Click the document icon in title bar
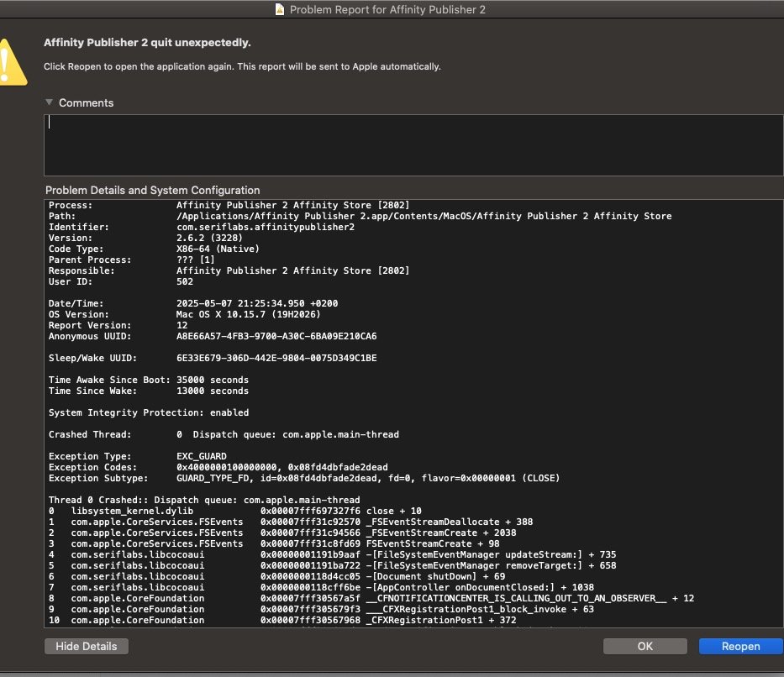This screenshot has width=784, height=677. click(280, 9)
